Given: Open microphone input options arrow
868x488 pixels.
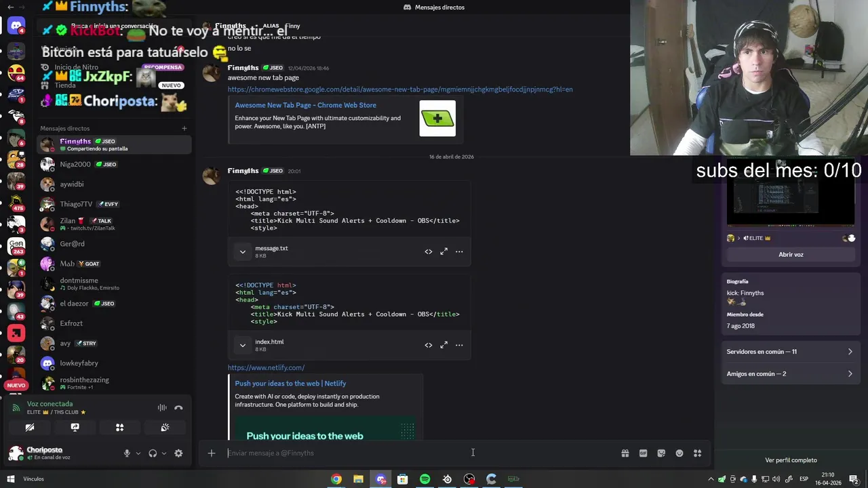Looking at the screenshot, I should pyautogui.click(x=138, y=453).
